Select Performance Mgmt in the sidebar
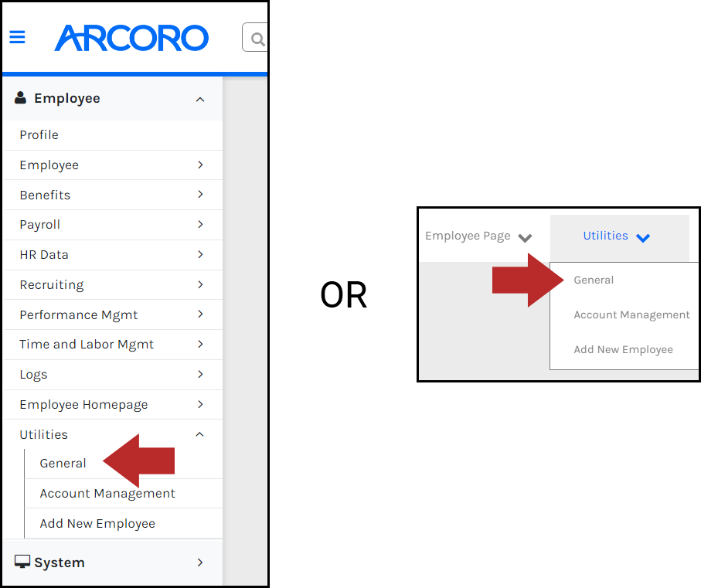701x588 pixels. point(79,315)
